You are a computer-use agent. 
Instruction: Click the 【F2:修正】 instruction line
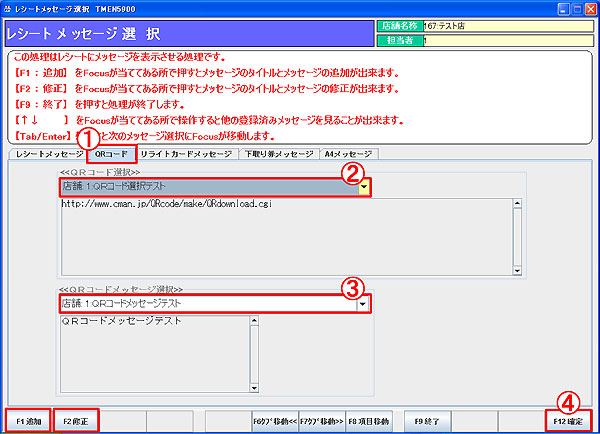(x=206, y=89)
